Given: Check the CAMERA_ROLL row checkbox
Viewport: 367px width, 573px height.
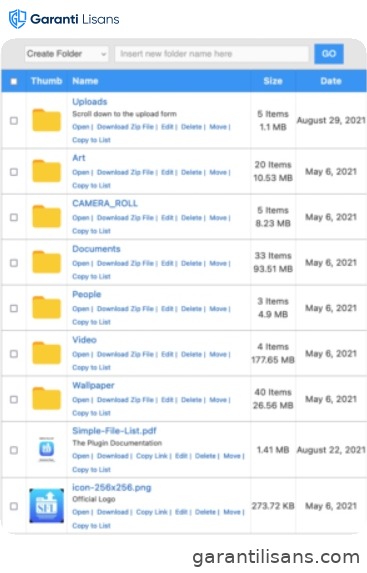Looking at the screenshot, I should pyautogui.click(x=14, y=217).
